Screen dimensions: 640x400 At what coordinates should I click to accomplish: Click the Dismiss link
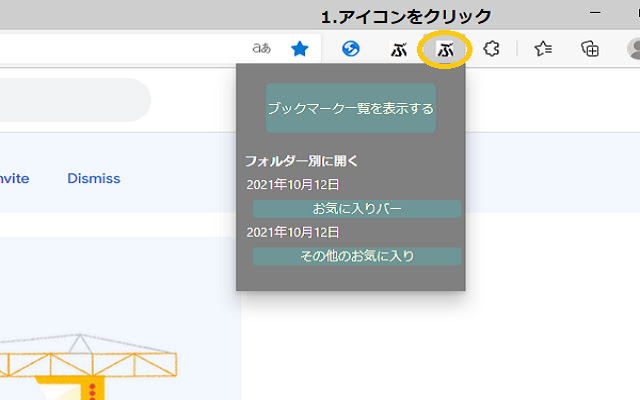(94, 178)
